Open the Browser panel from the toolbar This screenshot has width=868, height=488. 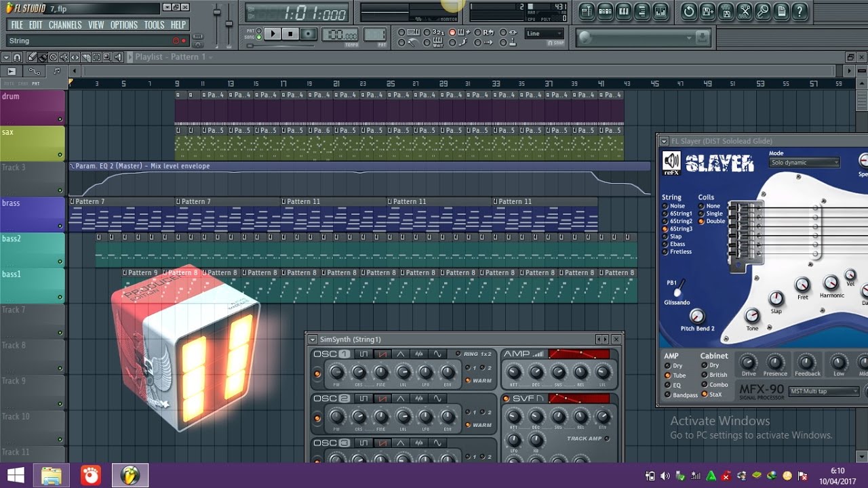pyautogui.click(x=642, y=12)
